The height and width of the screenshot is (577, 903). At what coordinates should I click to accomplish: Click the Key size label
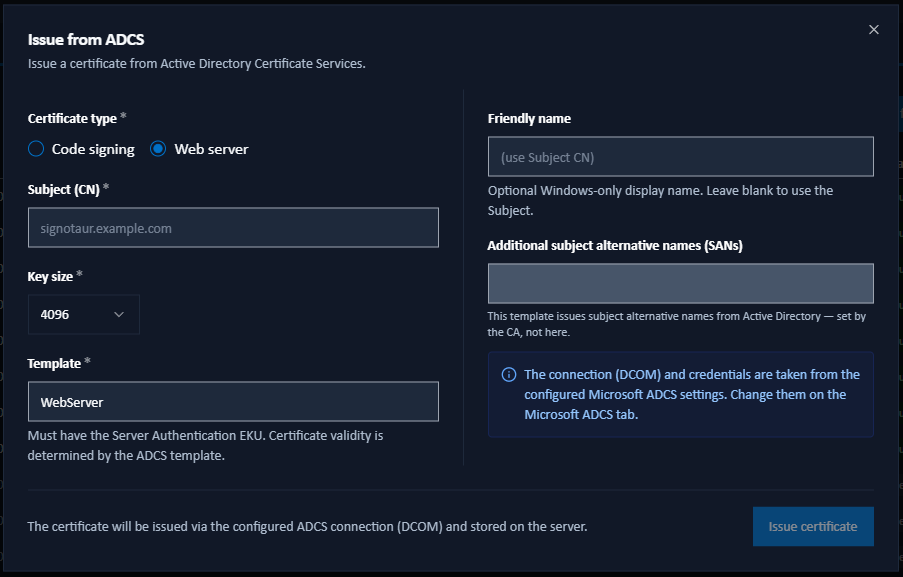click(50, 276)
